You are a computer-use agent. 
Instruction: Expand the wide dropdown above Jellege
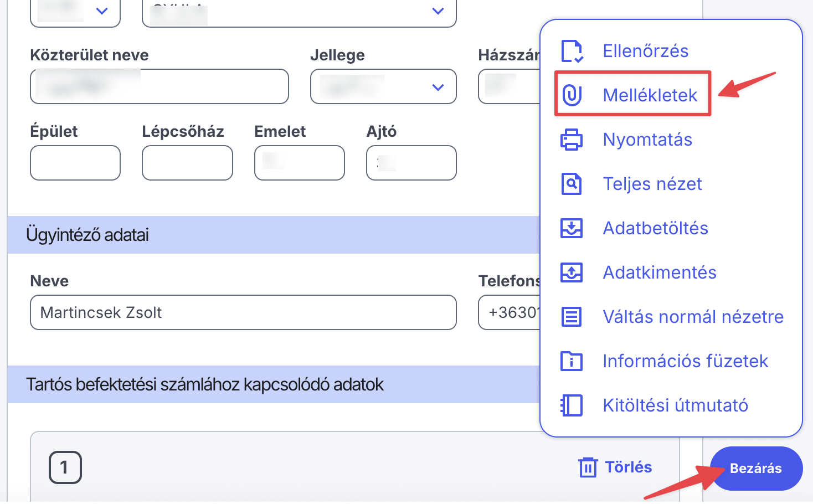299,12
